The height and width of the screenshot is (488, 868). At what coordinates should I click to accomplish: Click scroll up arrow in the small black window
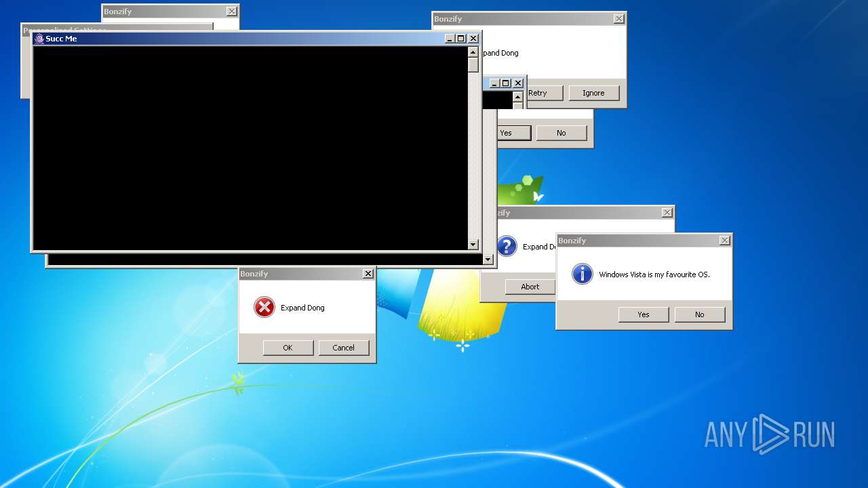[x=519, y=96]
